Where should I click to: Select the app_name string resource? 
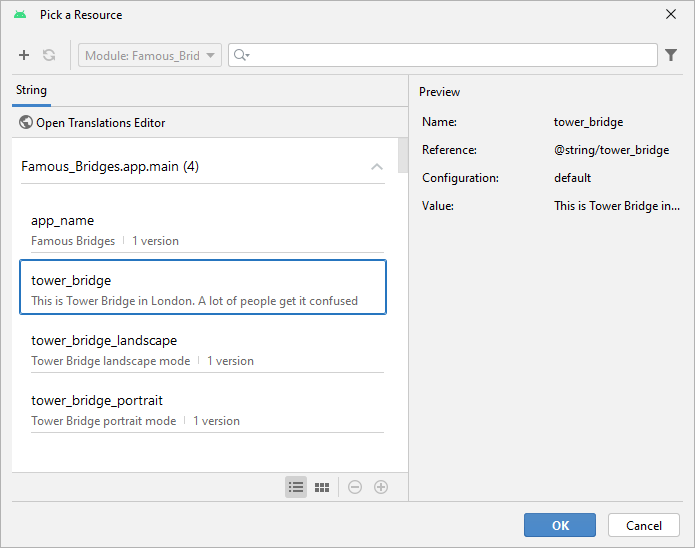click(202, 230)
